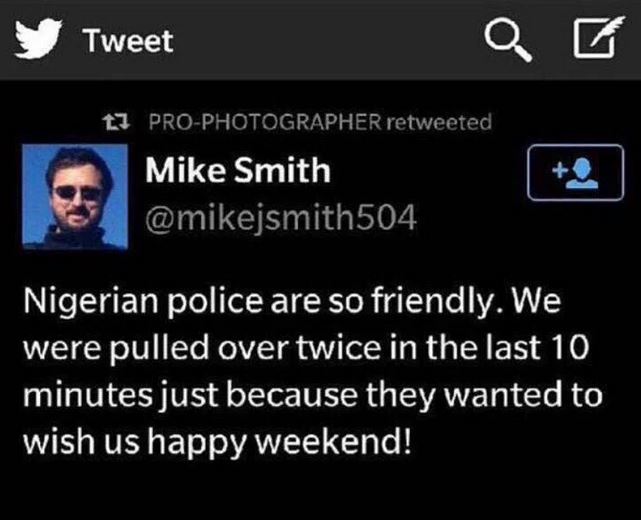Open PRO-PHOTOGRAPHER's profile from retweet label
Viewport: 641px width, 520px height.
point(265,123)
